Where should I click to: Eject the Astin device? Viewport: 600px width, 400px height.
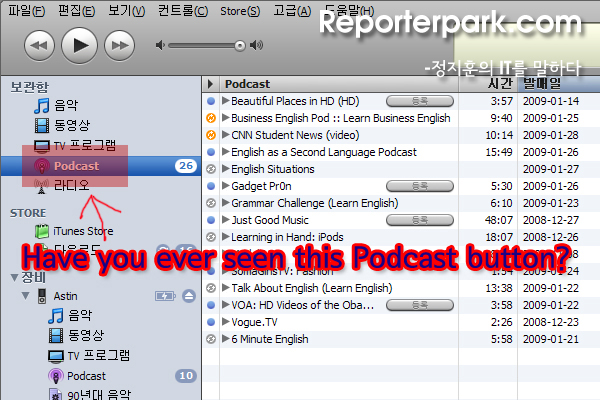point(189,296)
